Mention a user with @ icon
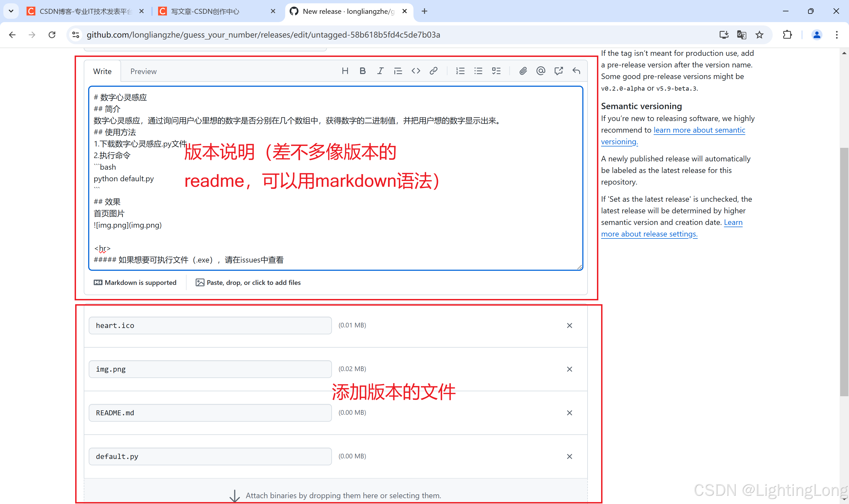The height and width of the screenshot is (504, 849). click(541, 71)
